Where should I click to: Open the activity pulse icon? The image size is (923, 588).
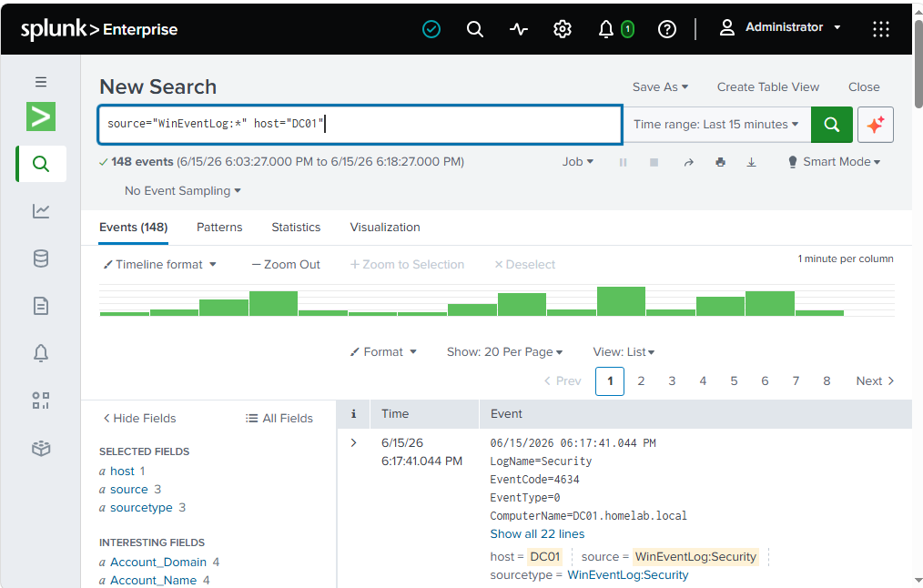(519, 29)
